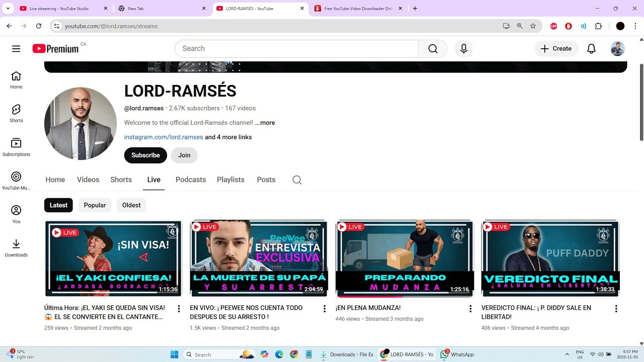Open the YouTube hamburger guide menu
Viewport: 644px width, 362px height.
click(16, 49)
